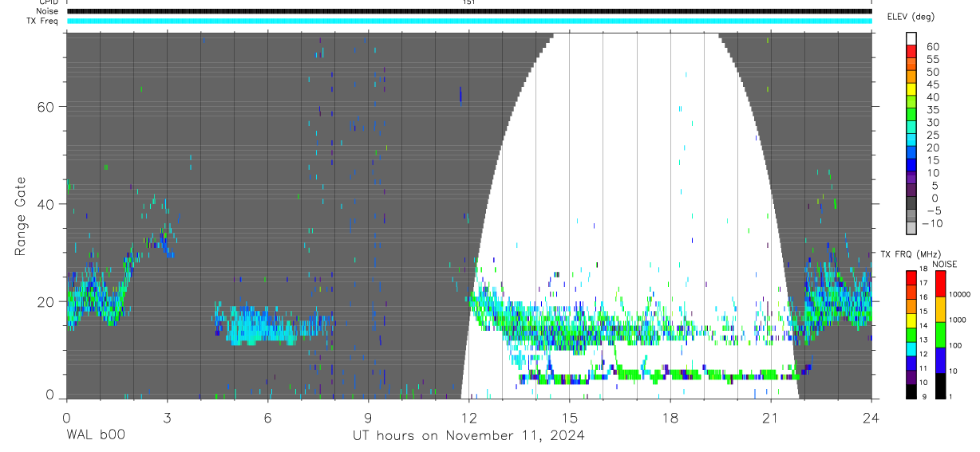Click the '45' label on ELEV scale
The height and width of the screenshot is (452, 980).
[x=933, y=85]
